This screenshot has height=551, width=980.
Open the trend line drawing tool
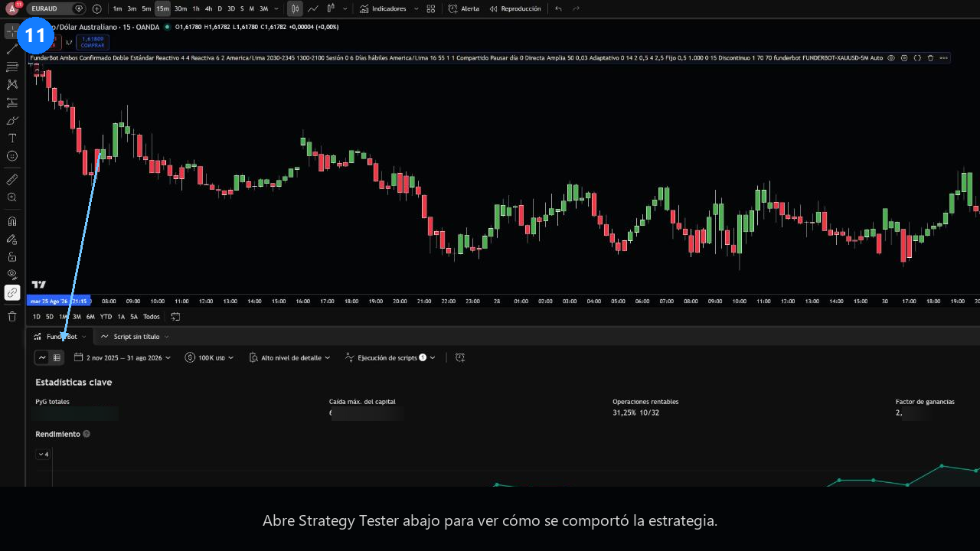(12, 49)
